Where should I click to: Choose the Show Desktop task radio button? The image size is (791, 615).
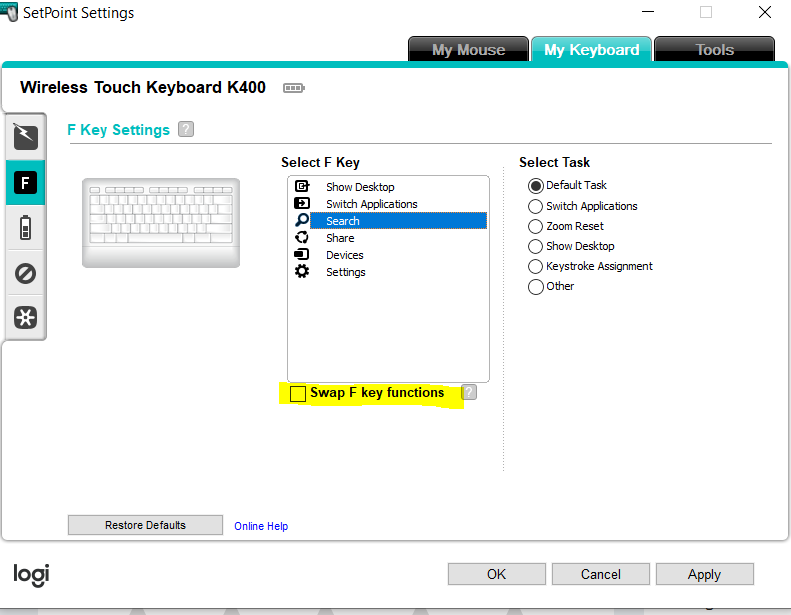coord(535,246)
